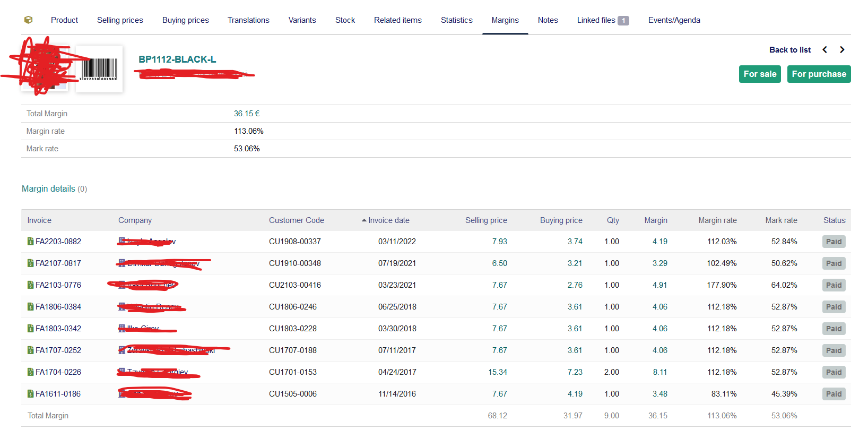Select the Margins tab
The width and height of the screenshot is (868, 438).
(505, 20)
